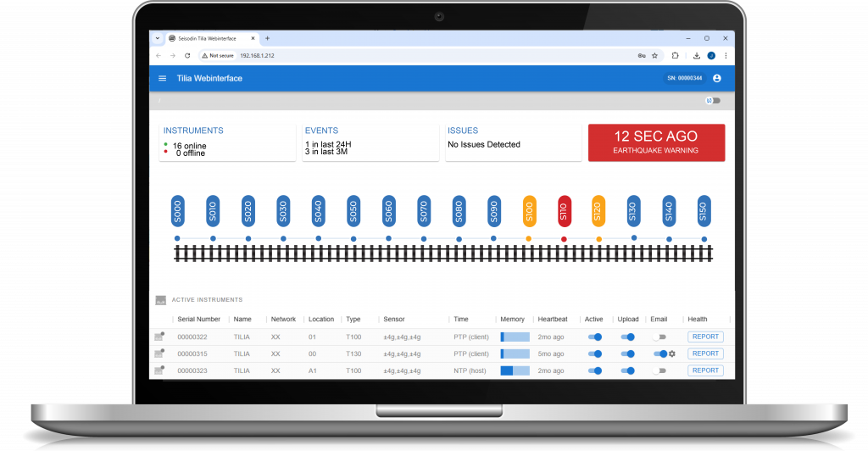Click memory bar for 00000323
The height and width of the screenshot is (451, 868).
pos(515,370)
